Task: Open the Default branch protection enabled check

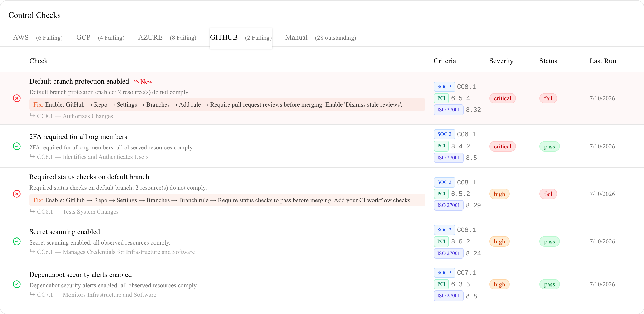Action: (x=79, y=81)
